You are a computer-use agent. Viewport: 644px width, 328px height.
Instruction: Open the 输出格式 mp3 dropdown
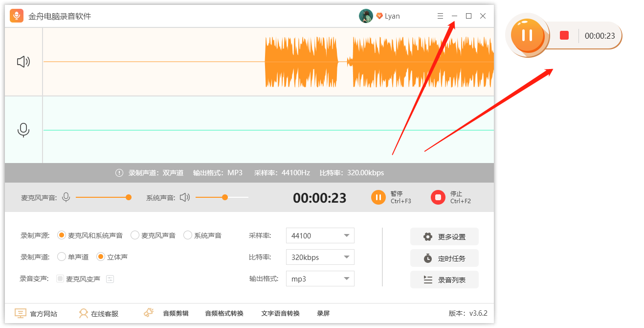coord(320,279)
